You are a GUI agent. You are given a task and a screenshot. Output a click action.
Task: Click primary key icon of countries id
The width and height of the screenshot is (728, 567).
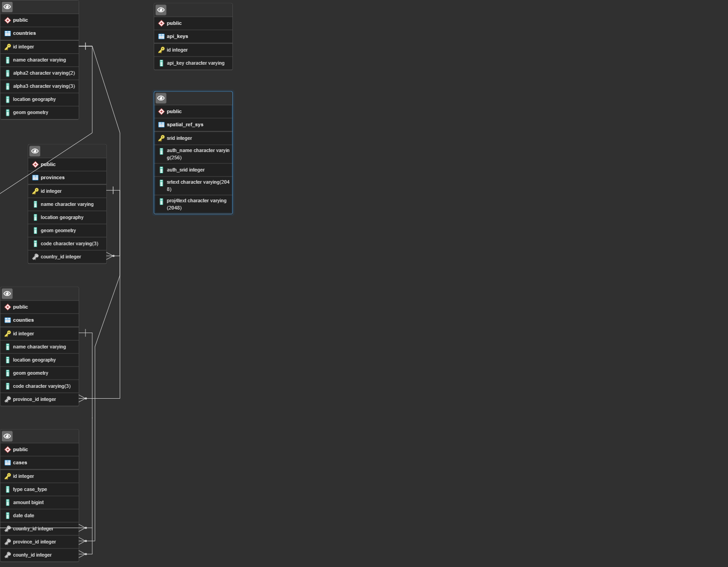[8, 47]
